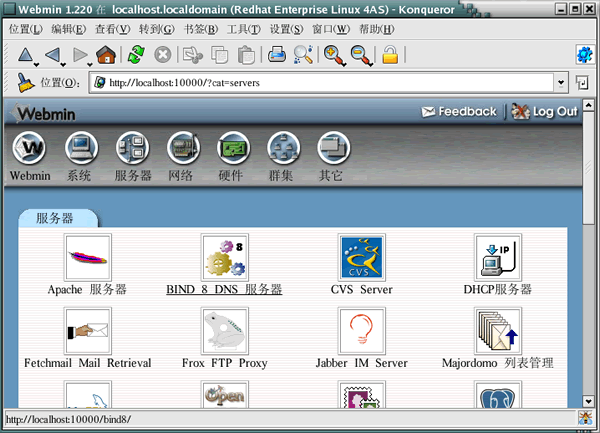This screenshot has width=600, height=433.
Task: Open the Apache feather icon
Action: pyautogui.click(x=88, y=257)
